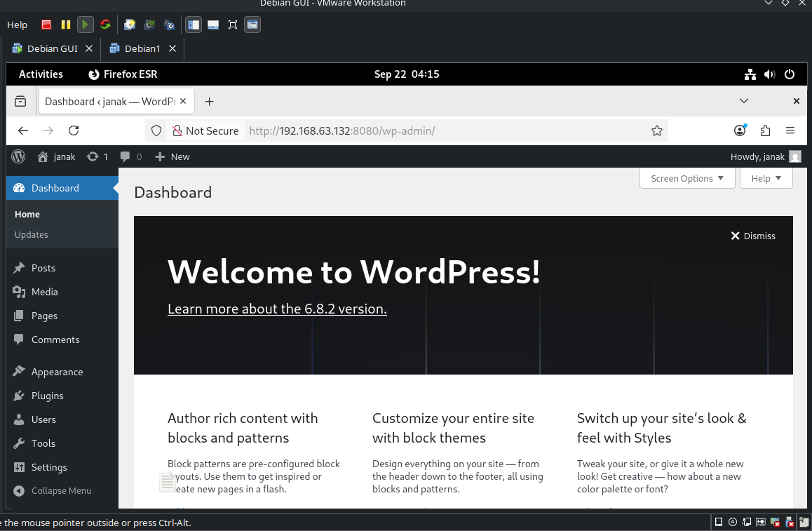Bookmark this page with the star icon
The height and width of the screenshot is (531, 812).
coord(657,130)
